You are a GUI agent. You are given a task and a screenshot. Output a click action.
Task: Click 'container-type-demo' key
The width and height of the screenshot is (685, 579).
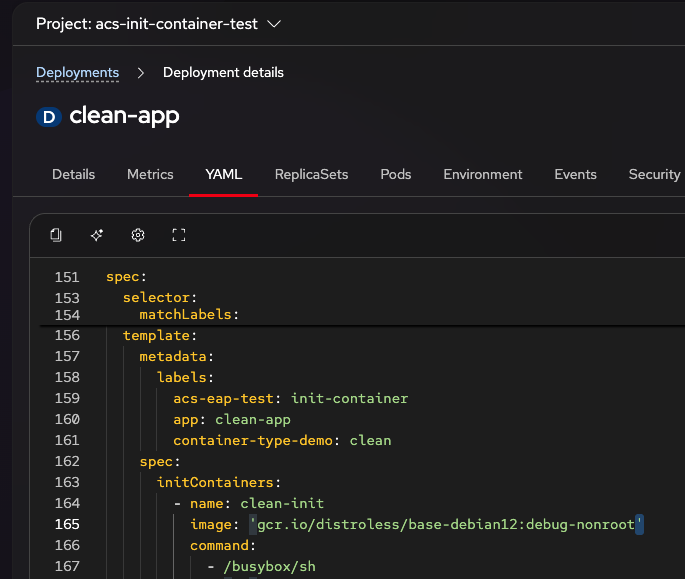point(253,440)
